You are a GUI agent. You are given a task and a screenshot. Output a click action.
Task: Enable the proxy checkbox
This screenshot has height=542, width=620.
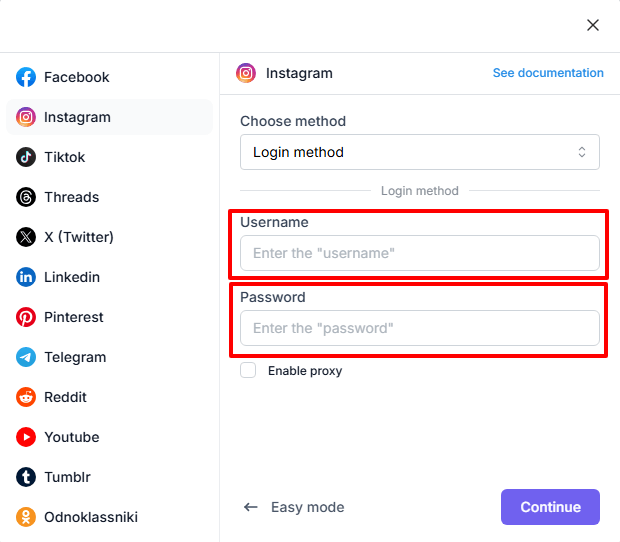point(248,370)
